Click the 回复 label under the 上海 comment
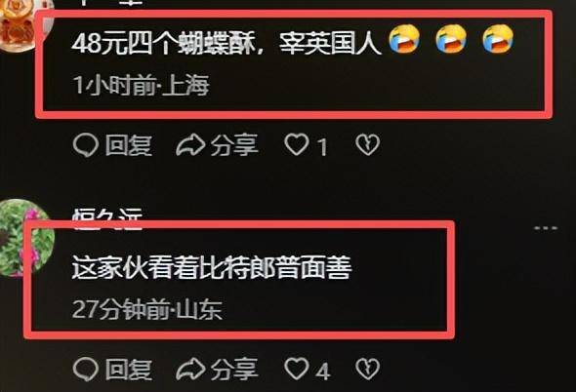 click(x=129, y=145)
